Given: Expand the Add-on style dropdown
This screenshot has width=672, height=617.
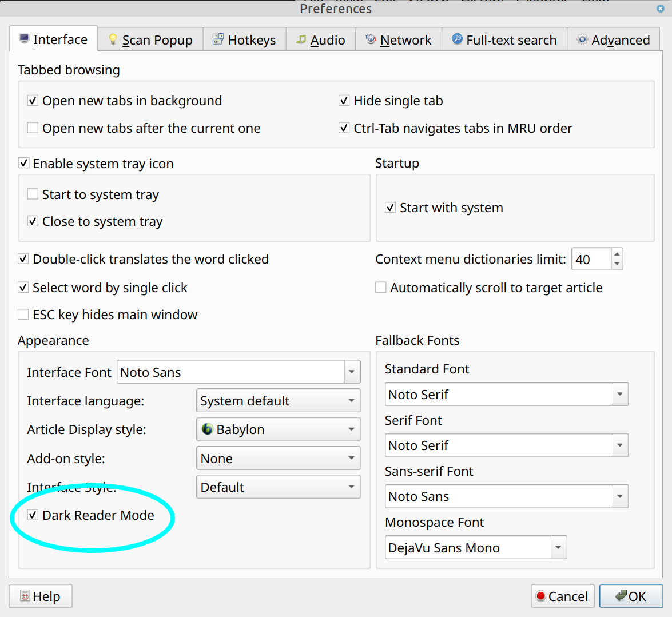Looking at the screenshot, I should point(278,459).
